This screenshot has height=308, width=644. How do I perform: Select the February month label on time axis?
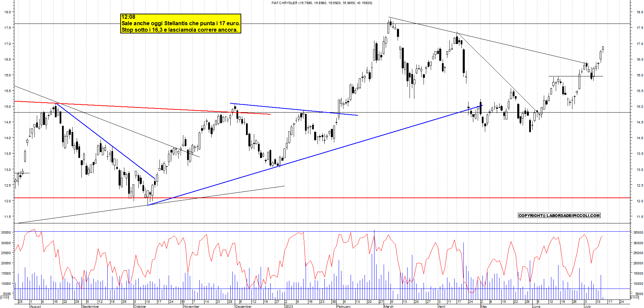(343, 306)
